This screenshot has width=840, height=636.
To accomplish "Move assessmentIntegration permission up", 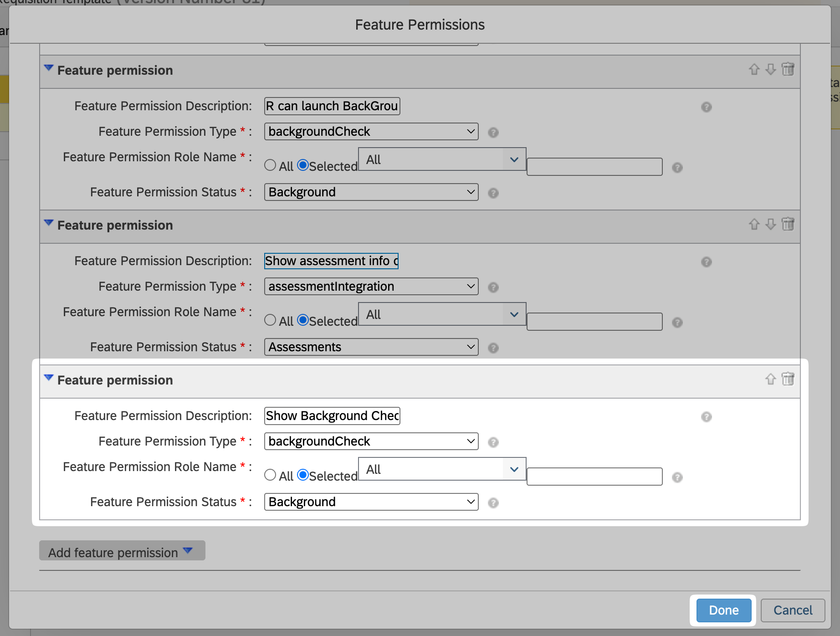I will (754, 224).
